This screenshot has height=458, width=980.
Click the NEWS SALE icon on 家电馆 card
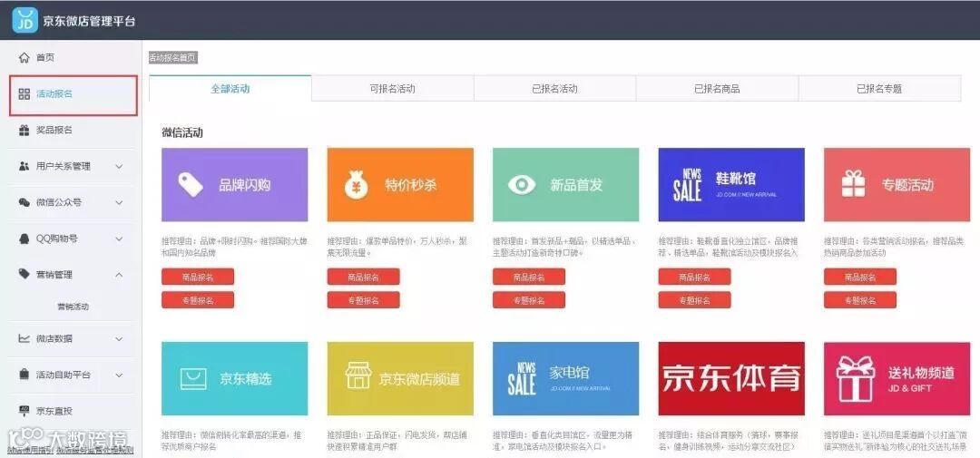coord(521,379)
